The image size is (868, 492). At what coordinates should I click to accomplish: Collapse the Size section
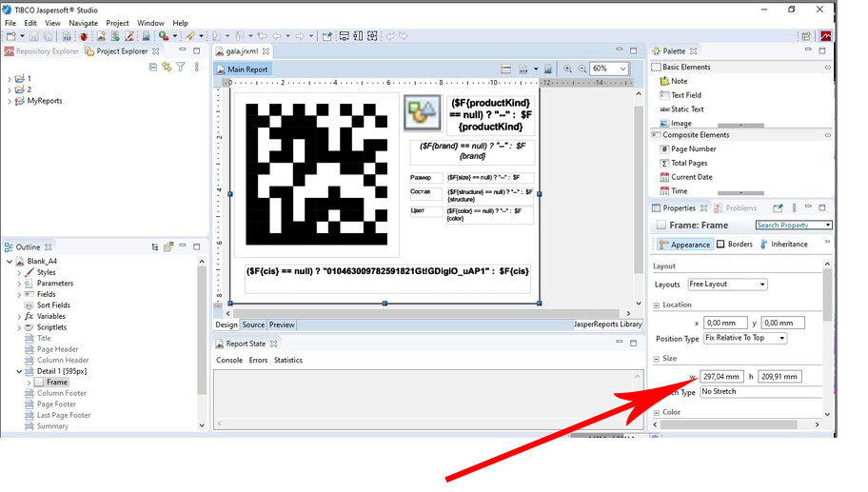coord(657,359)
